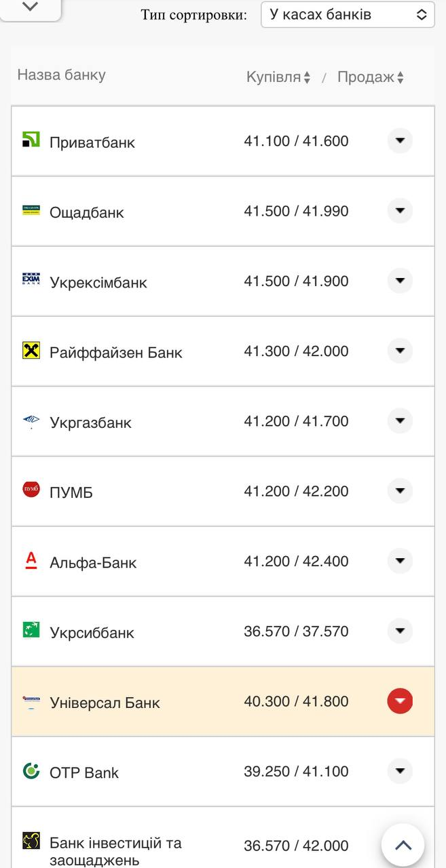Open the sorting type dropdown
This screenshot has width=446, height=868.
[x=348, y=14]
